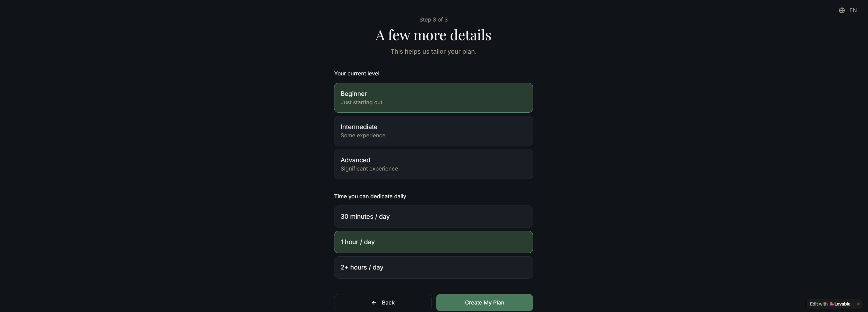
Task: Select 30 minutes per day
Action: [x=433, y=217]
